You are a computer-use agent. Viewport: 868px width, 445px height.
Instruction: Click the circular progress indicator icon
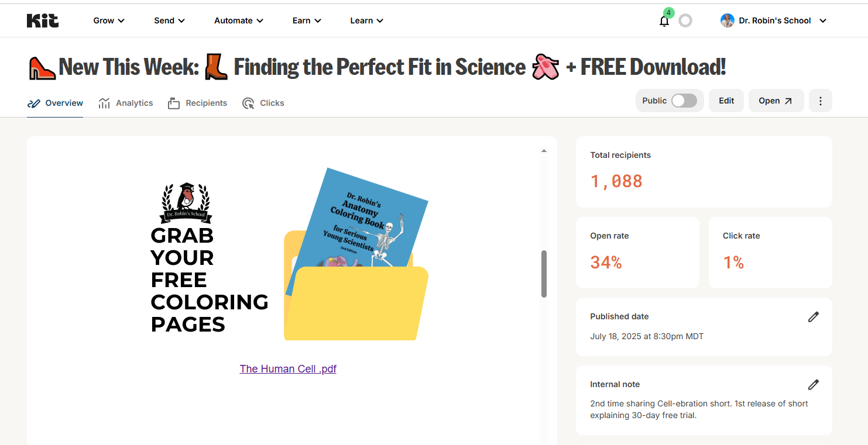[685, 21]
